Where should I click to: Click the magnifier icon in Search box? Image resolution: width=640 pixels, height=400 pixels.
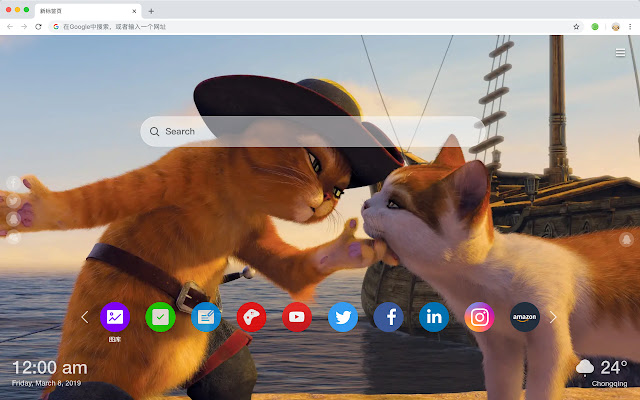[x=154, y=131]
